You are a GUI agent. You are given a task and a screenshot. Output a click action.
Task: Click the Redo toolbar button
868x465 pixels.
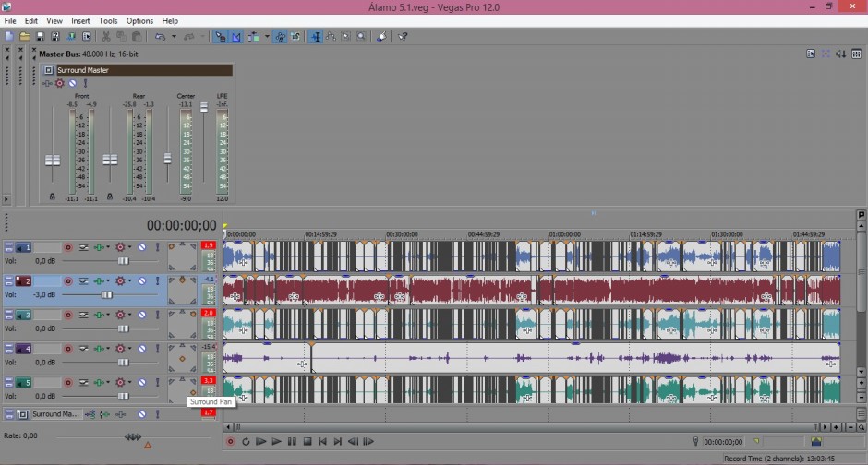(188, 37)
